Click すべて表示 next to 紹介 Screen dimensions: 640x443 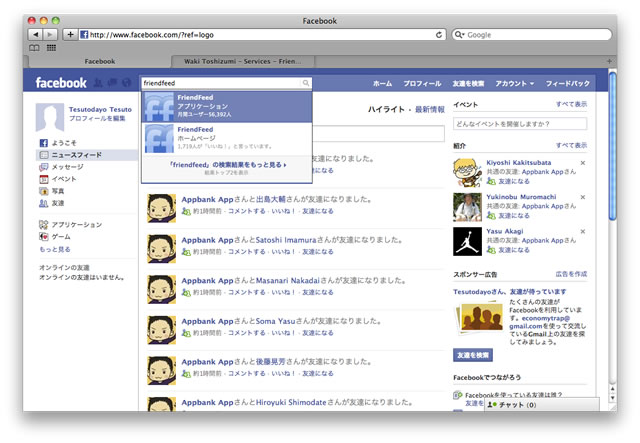tap(571, 145)
